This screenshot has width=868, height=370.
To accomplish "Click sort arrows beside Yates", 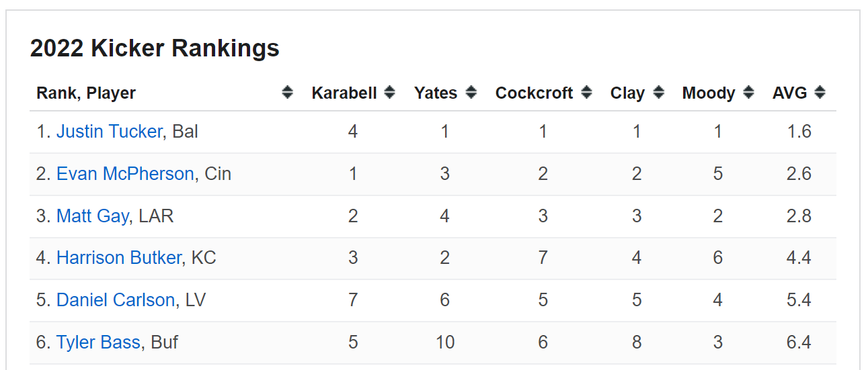I will point(471,93).
